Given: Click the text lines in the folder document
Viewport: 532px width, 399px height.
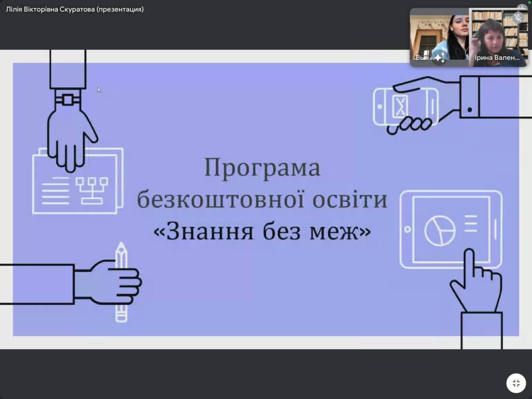Looking at the screenshot, I should [55, 190].
